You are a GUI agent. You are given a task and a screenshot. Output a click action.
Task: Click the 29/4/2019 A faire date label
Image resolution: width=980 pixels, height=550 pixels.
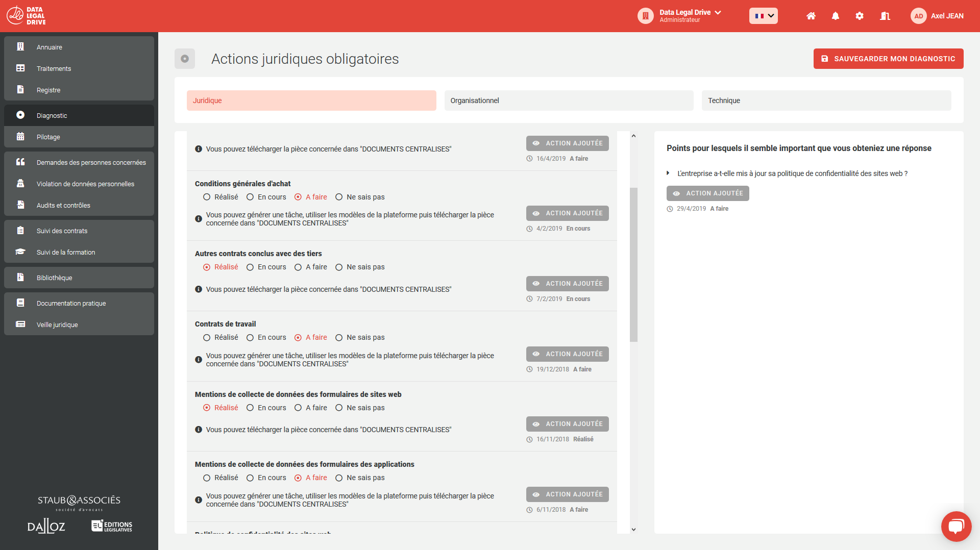pos(698,209)
